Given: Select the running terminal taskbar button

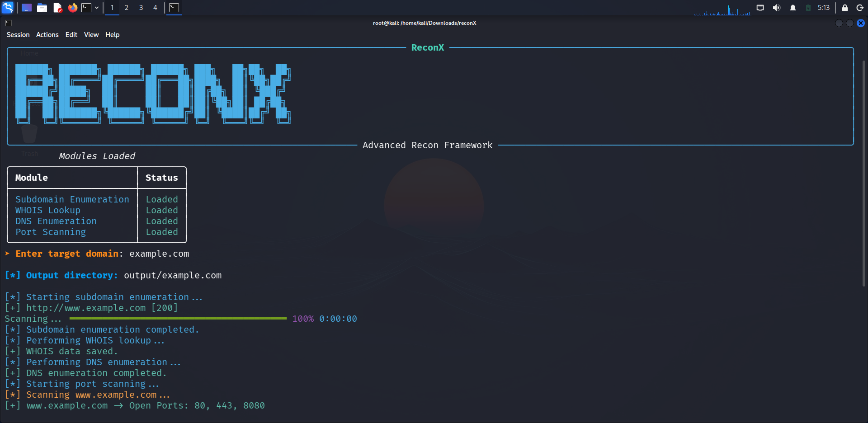Looking at the screenshot, I should [x=174, y=8].
